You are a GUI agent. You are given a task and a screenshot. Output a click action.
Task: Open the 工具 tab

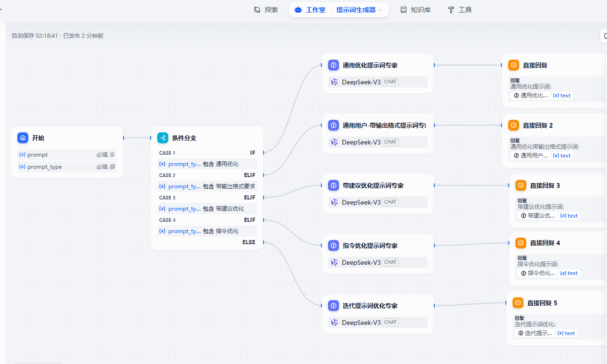(460, 10)
